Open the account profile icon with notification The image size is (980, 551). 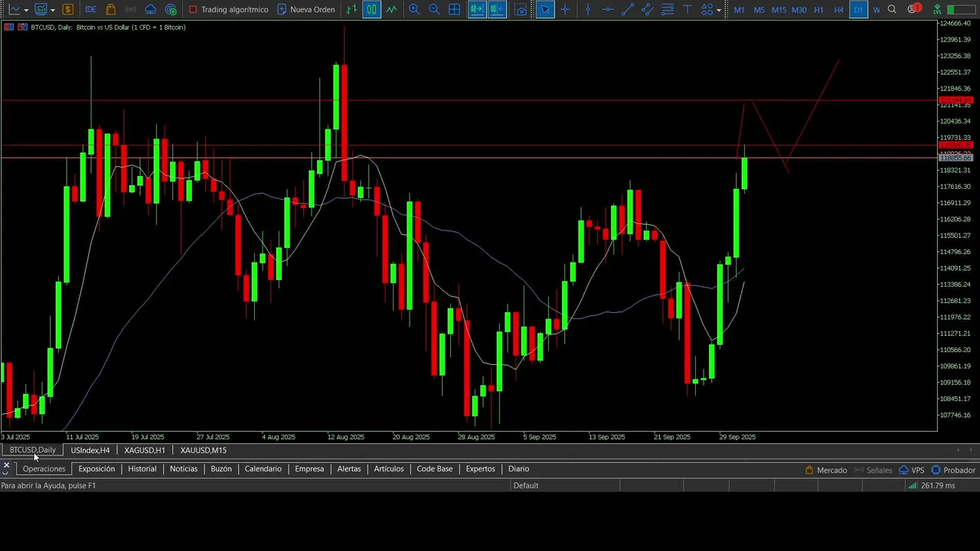(913, 9)
